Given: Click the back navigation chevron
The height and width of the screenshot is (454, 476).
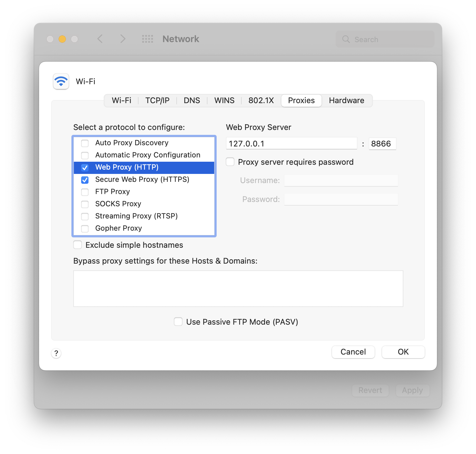Looking at the screenshot, I should (x=100, y=39).
